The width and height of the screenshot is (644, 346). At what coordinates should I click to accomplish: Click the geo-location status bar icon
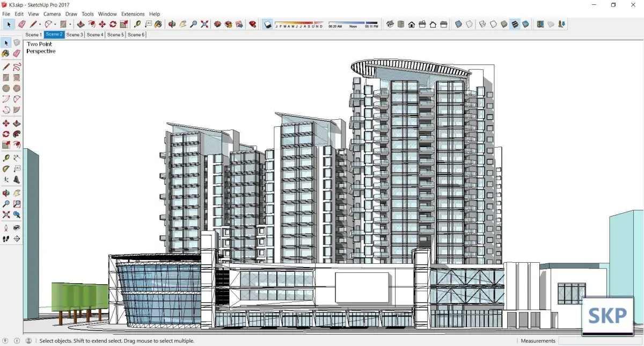[6, 341]
